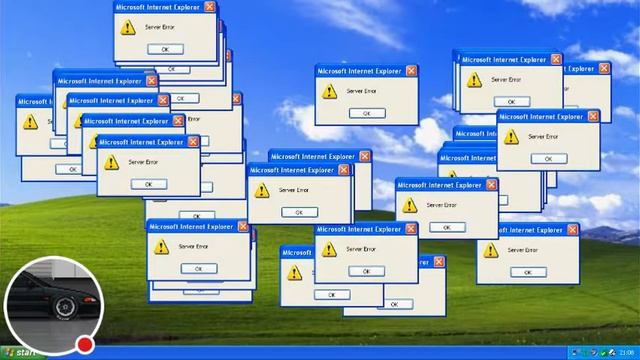This screenshot has height=360, width=640.
Task: Click warning icon in front dialog of left cascade
Action: [111, 163]
